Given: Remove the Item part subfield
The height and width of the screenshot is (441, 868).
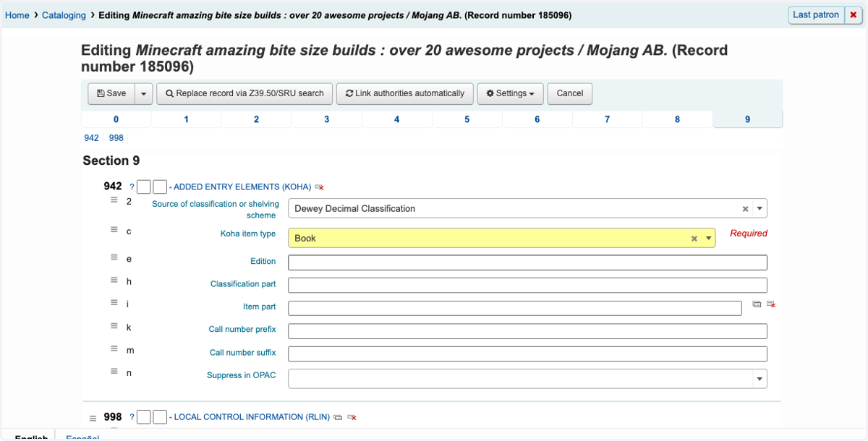Looking at the screenshot, I should [x=771, y=304].
